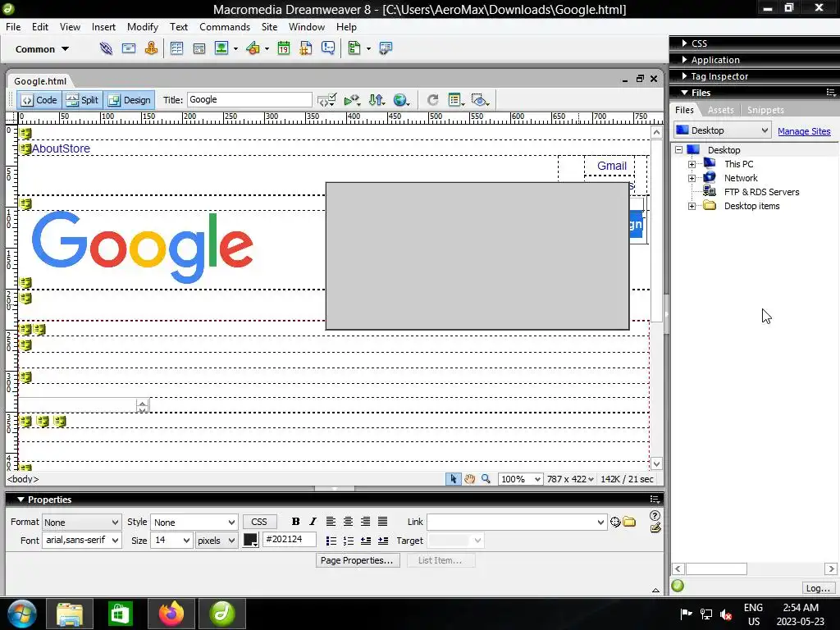Screen dimensions: 840x630
Task: Insert a Div Tag
Action: point(199,48)
